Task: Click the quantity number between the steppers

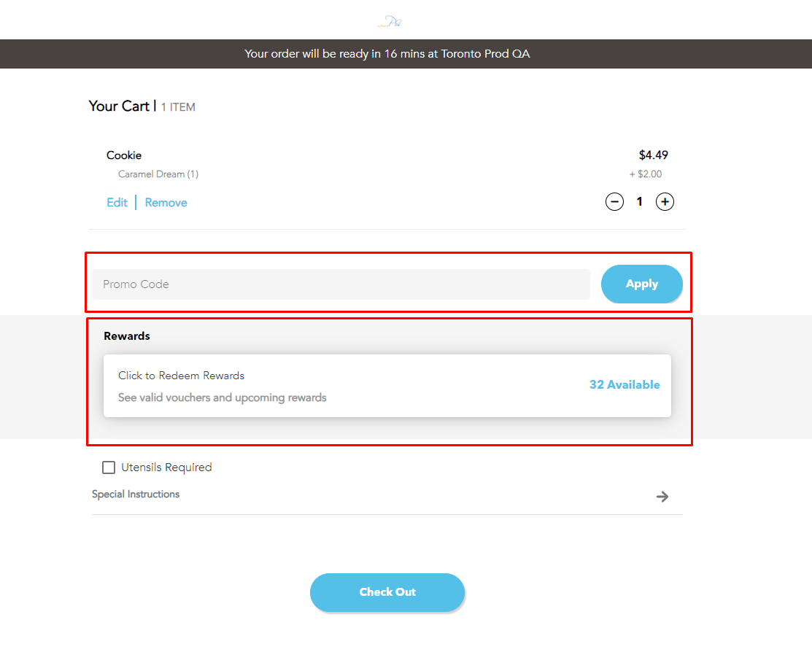Action: tap(639, 201)
